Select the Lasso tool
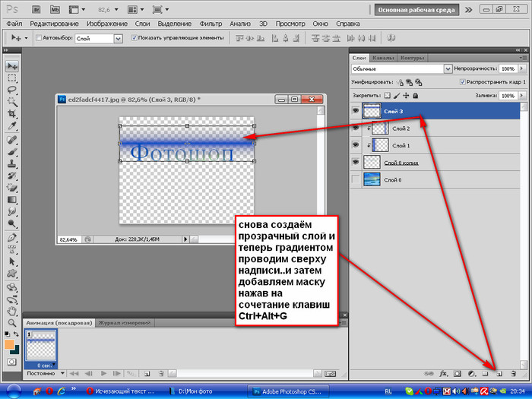 12,90
